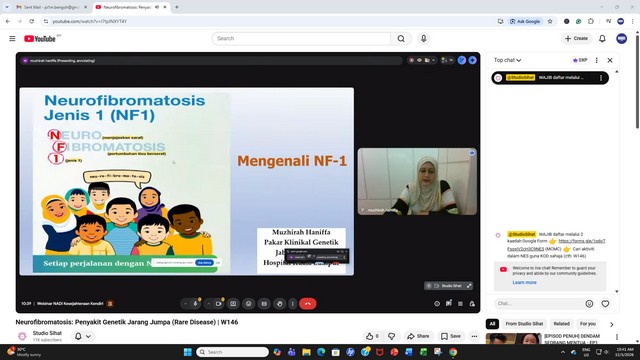This screenshot has height=360, width=640.
Task: Bookmark this page with star icon
Action: (550, 21)
